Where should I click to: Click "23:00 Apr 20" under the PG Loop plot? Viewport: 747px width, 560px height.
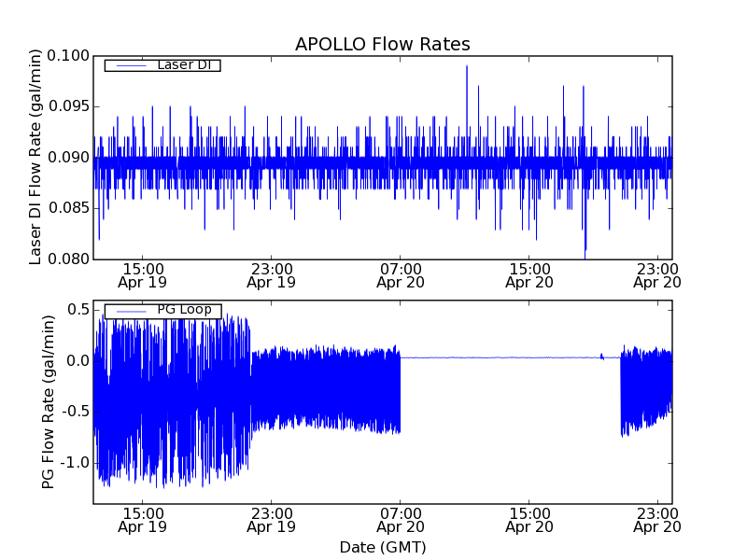click(x=657, y=521)
